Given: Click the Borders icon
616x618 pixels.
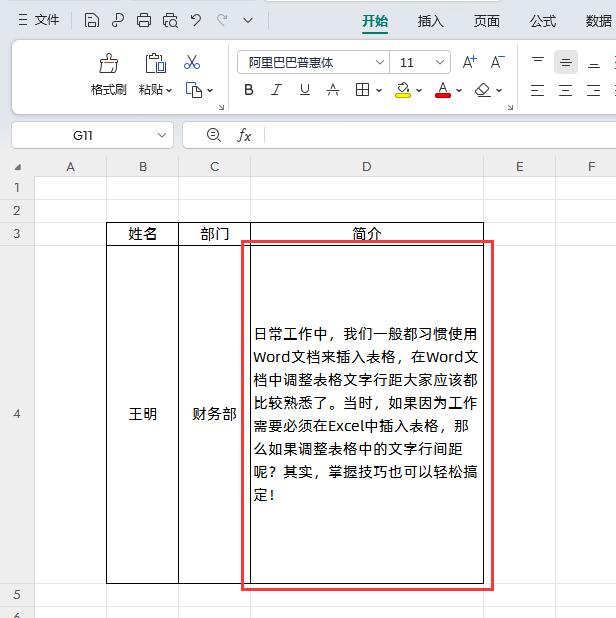Looking at the screenshot, I should point(362,90).
